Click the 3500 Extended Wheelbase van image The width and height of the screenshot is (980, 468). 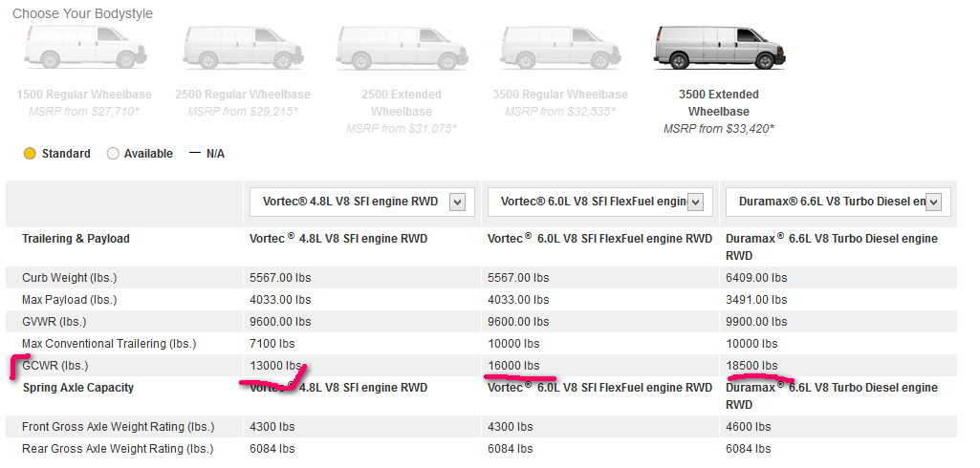pos(718,47)
